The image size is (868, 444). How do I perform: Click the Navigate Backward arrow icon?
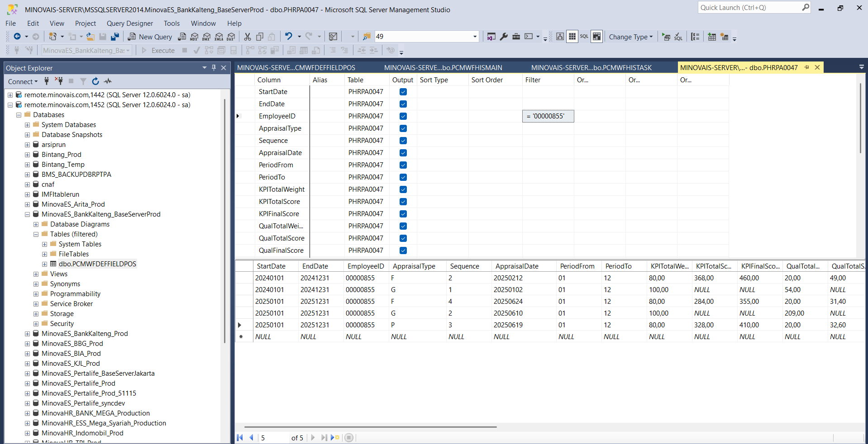pyautogui.click(x=17, y=37)
